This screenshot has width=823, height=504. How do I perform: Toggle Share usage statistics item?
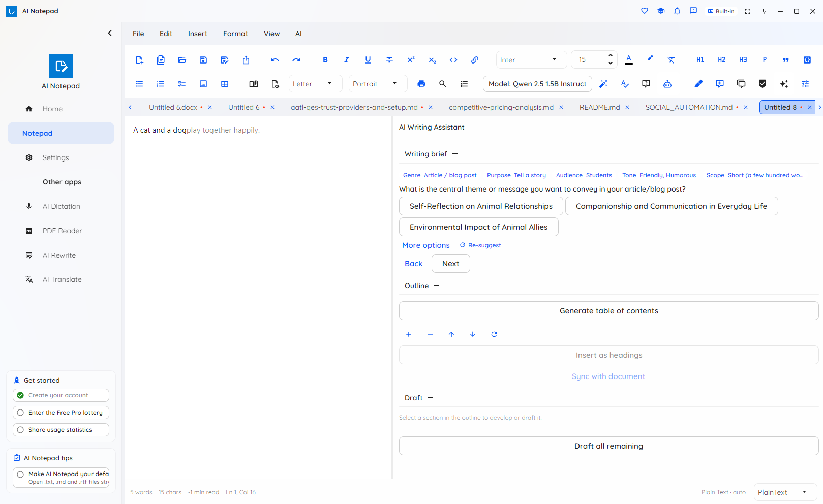coord(61,430)
